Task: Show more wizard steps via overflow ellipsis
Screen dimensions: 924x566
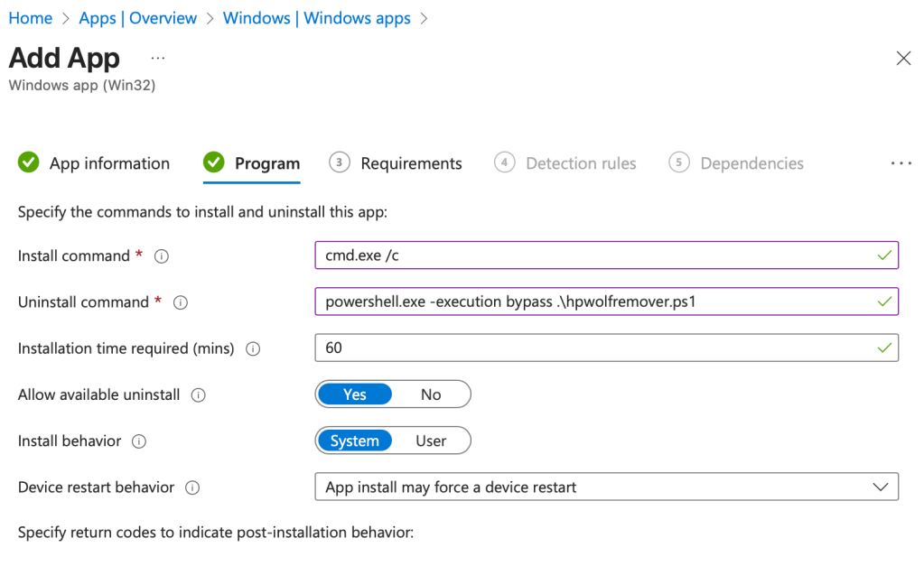Action: coord(901,163)
